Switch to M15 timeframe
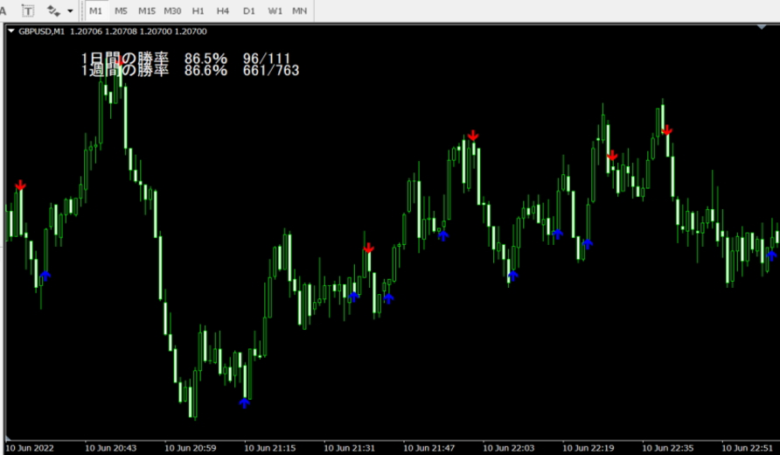 click(147, 10)
